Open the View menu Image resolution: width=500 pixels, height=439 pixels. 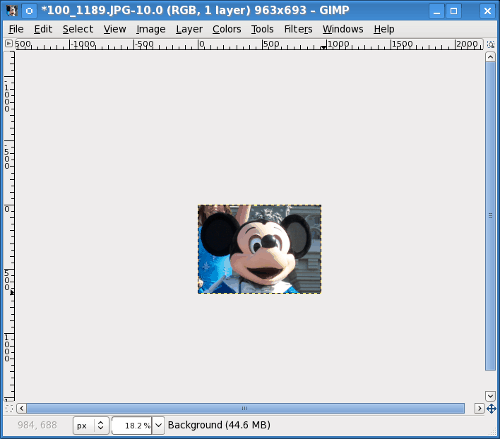click(x=115, y=29)
